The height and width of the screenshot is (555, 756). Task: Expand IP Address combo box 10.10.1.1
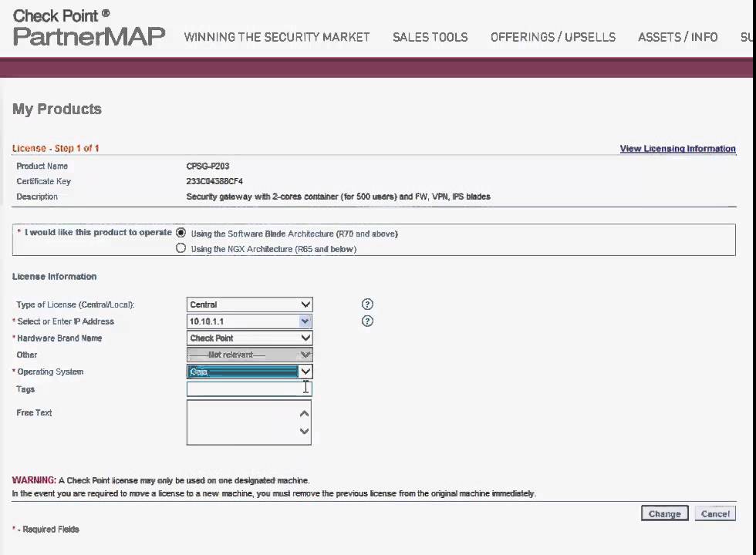[x=305, y=321]
